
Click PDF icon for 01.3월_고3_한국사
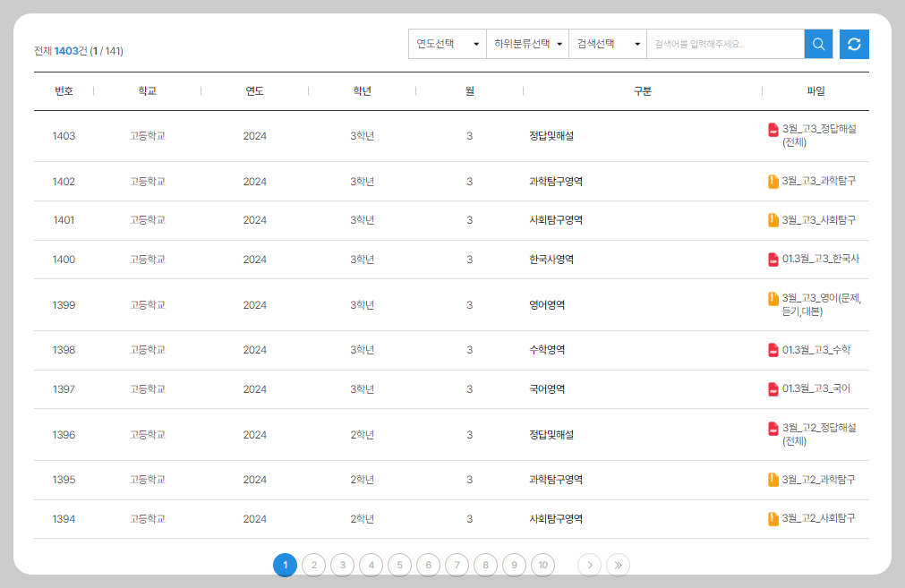(x=773, y=260)
